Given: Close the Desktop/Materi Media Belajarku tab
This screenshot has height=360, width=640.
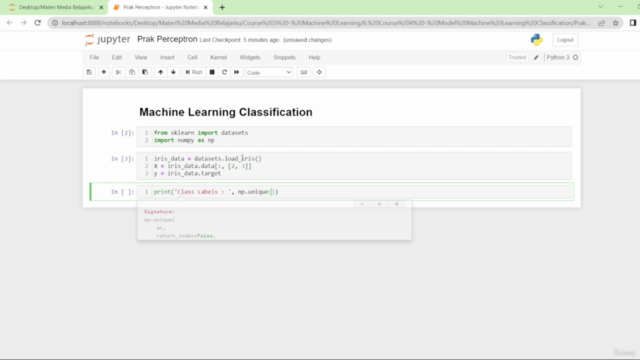Looking at the screenshot, I should point(101,7).
